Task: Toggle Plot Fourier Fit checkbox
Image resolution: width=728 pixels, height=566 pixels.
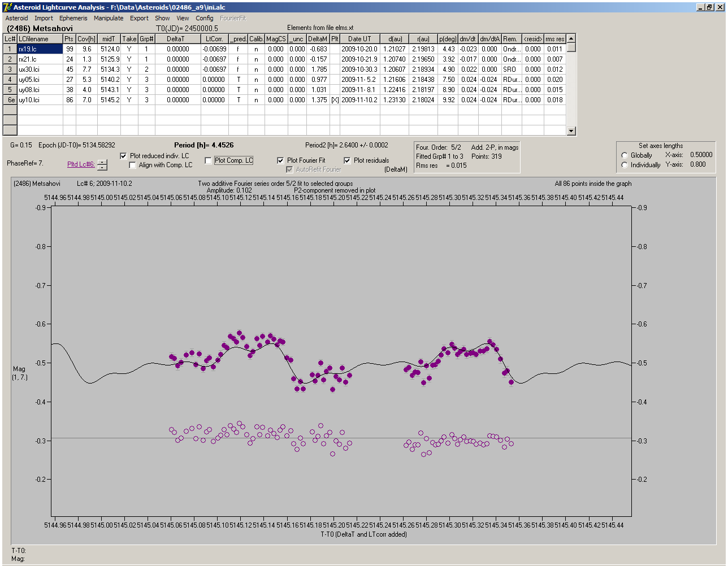Action: click(280, 160)
